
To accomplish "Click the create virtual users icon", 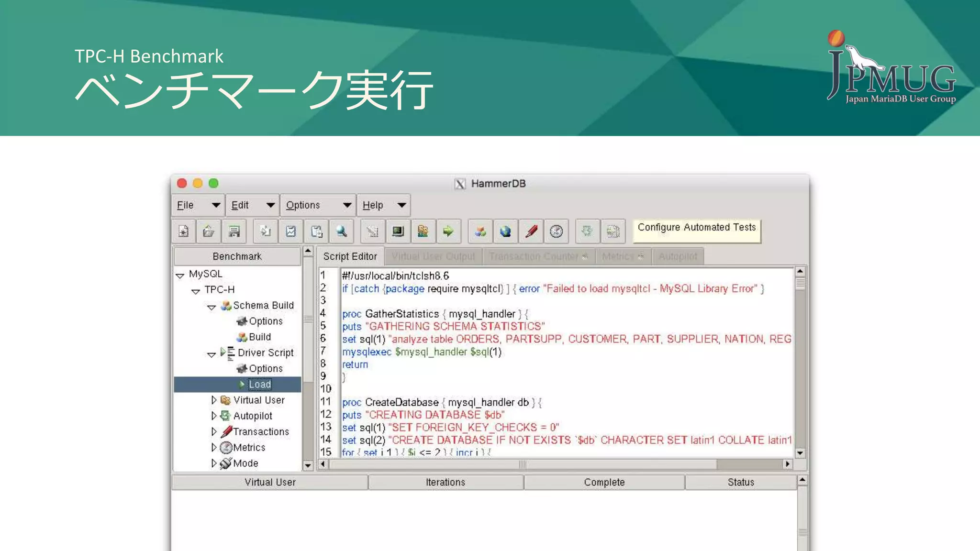I will (x=423, y=231).
